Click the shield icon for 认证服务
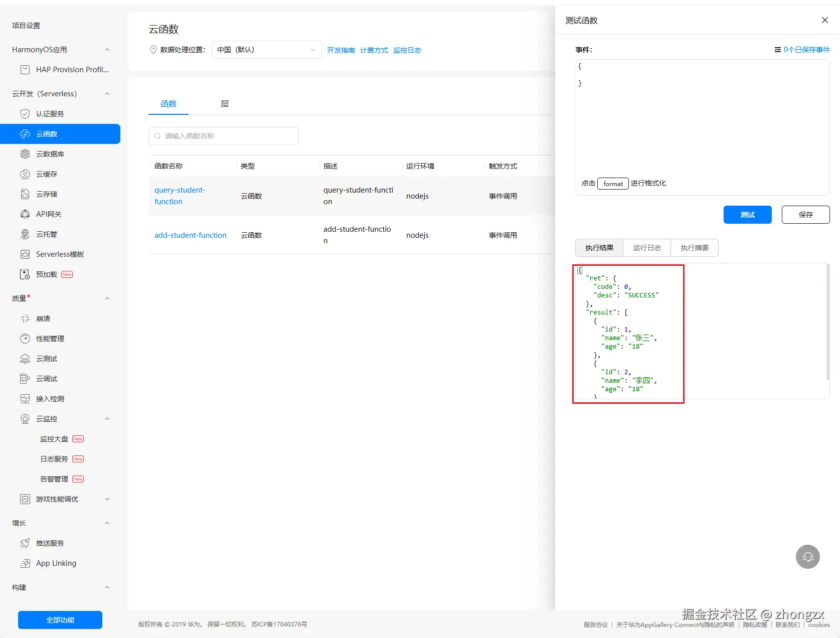 click(x=25, y=114)
